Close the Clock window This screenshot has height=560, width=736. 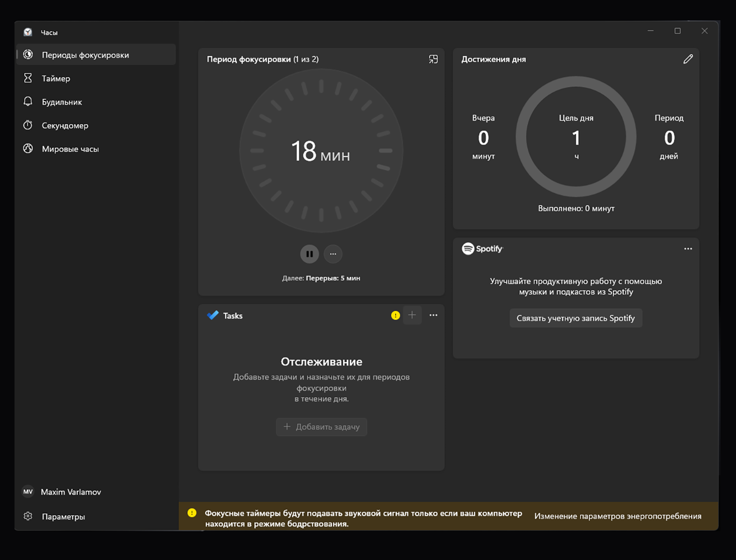pos(705,31)
